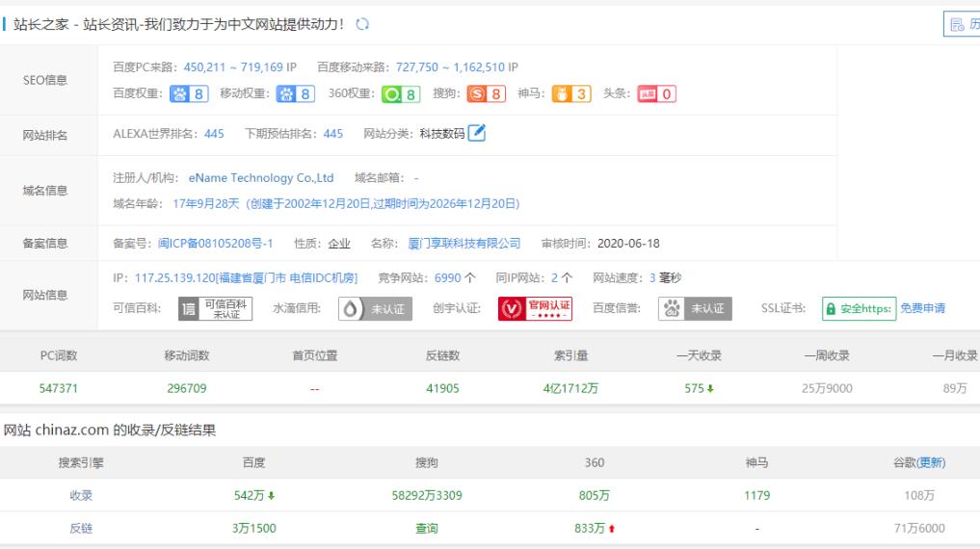Open PC keyword count 547371
Screen dimensions: 980x549
click(x=58, y=388)
